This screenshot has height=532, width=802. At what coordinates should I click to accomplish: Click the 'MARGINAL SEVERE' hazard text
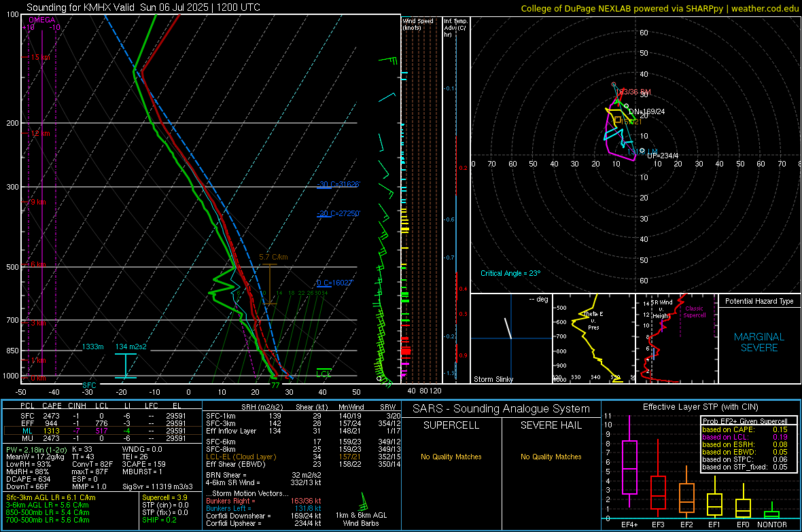coord(759,342)
